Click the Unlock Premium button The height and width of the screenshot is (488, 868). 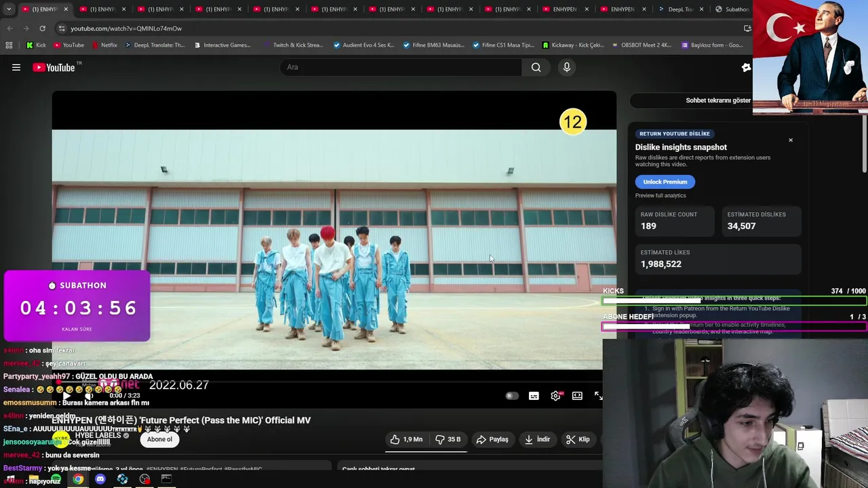click(x=665, y=182)
